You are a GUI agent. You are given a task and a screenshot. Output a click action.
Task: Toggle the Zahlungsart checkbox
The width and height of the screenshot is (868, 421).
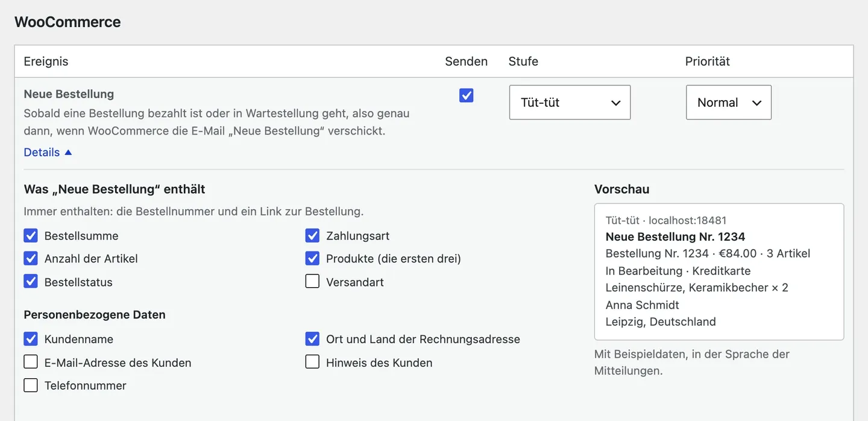coord(312,235)
